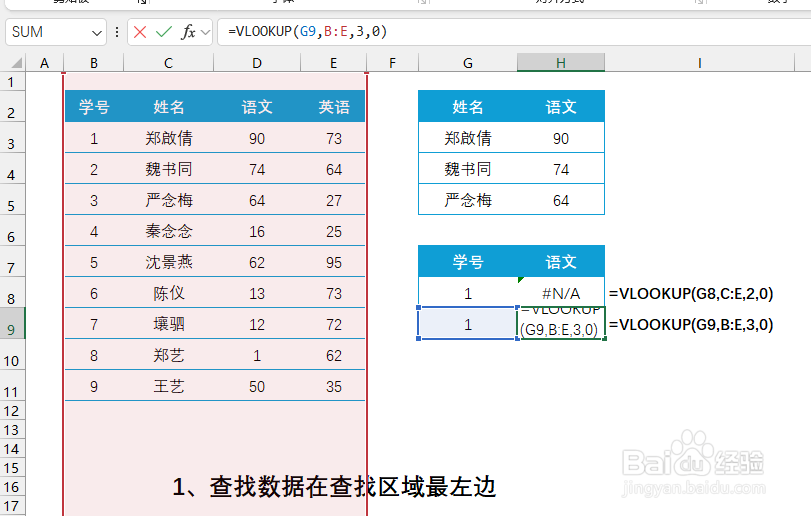Select column F header
811x516 pixels.
393,63
